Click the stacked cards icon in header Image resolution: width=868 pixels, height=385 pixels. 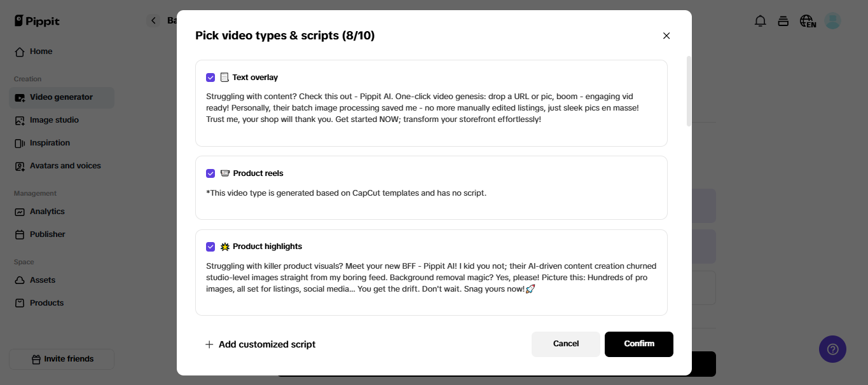[783, 21]
